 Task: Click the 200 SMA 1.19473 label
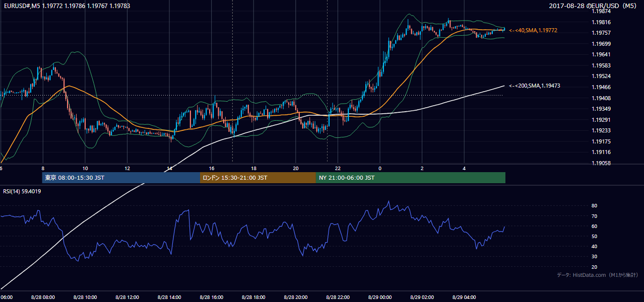click(534, 86)
